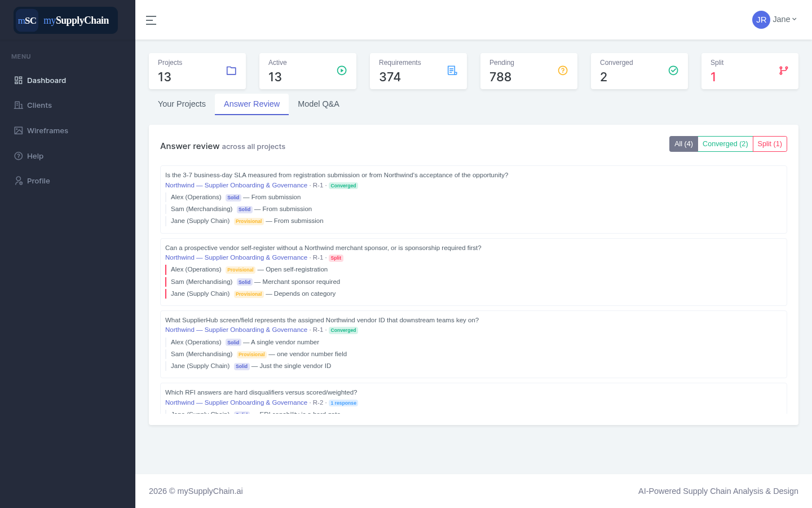Click the SLA measured question text
Screen dimensions: 812x508
click(x=337, y=175)
